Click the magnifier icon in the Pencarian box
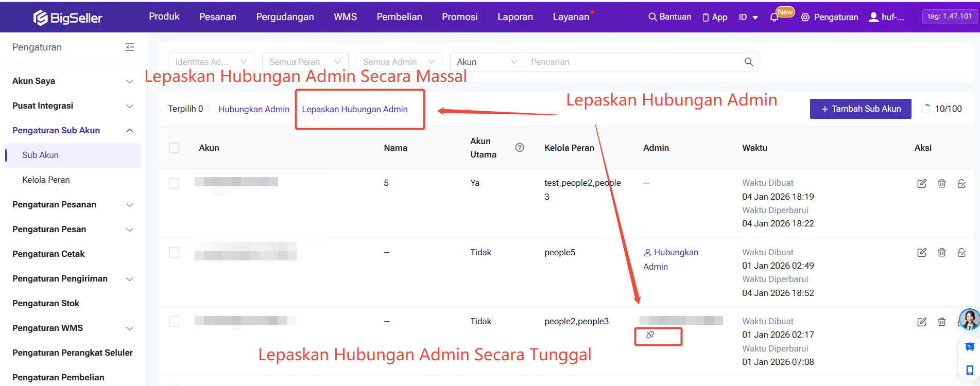980x386 pixels. 749,62
